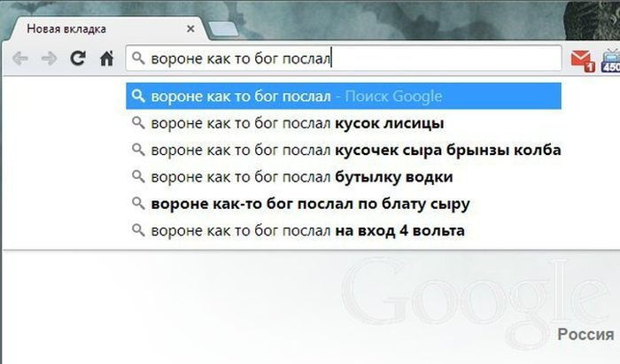The image size is (620, 364).
Task: Select suggestion ending 'бутылку водки'
Action: point(344,176)
